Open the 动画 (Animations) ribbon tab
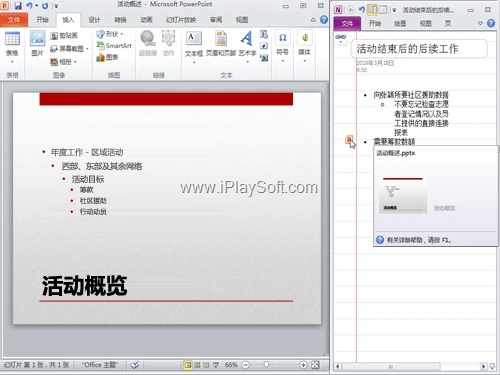The height and width of the screenshot is (375, 500). point(146,20)
